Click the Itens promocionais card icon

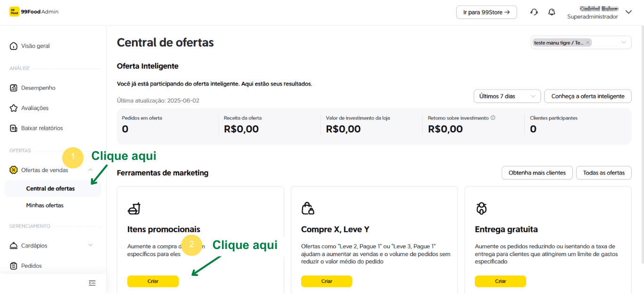134,208
